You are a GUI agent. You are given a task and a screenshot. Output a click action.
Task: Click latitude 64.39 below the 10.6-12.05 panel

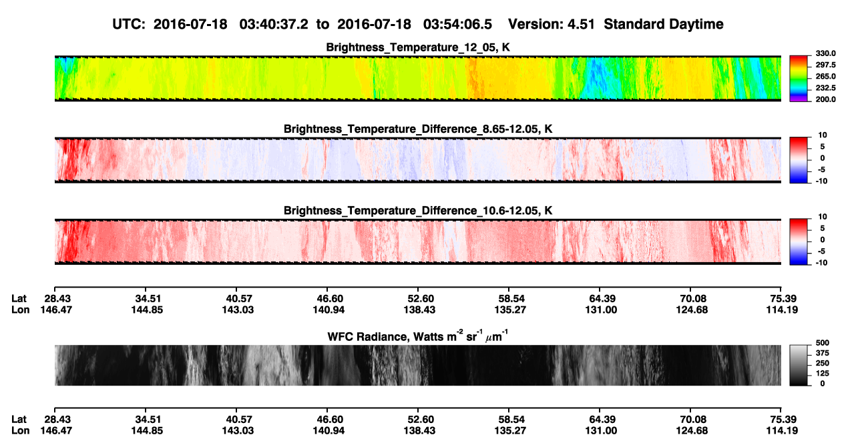tap(603, 298)
